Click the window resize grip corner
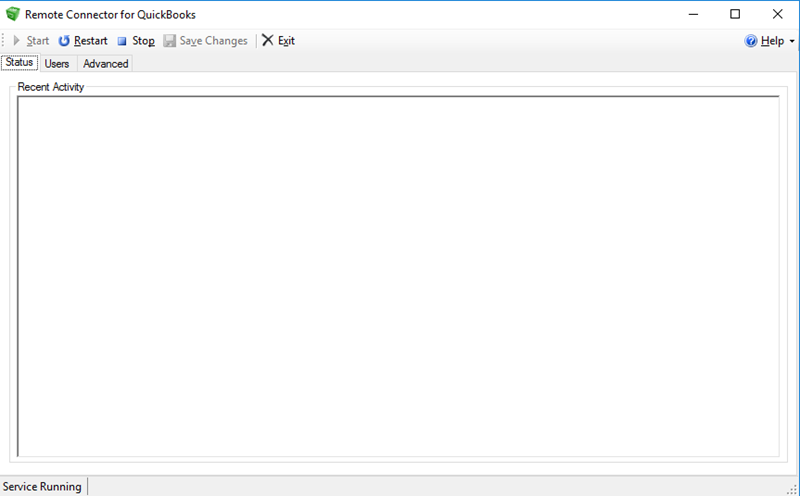800x496 pixels. [793, 489]
